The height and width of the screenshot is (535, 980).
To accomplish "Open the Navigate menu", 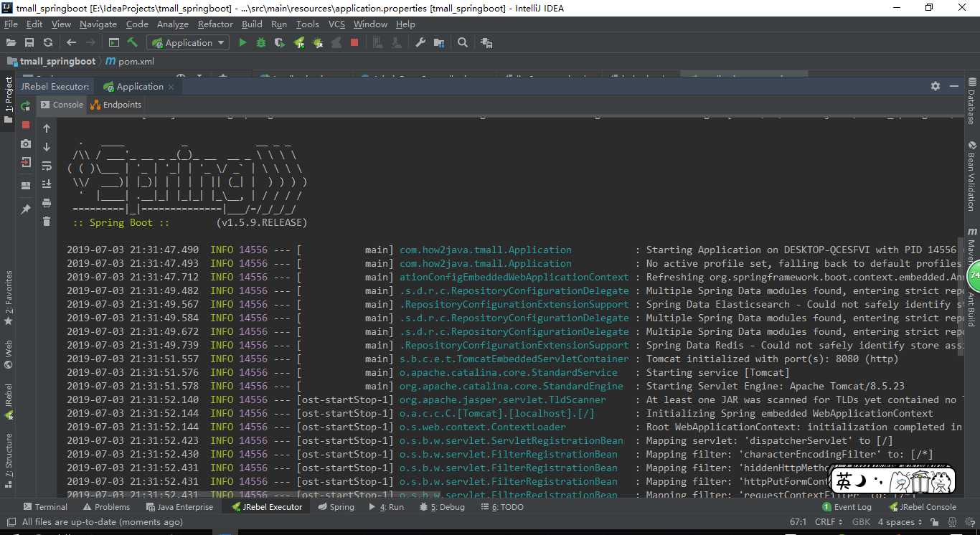I will [98, 24].
